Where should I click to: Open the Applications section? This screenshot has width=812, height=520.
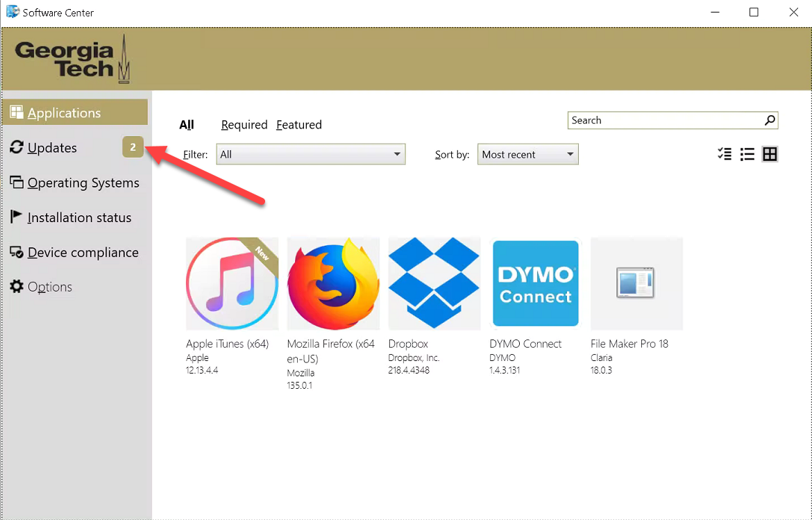click(x=75, y=112)
